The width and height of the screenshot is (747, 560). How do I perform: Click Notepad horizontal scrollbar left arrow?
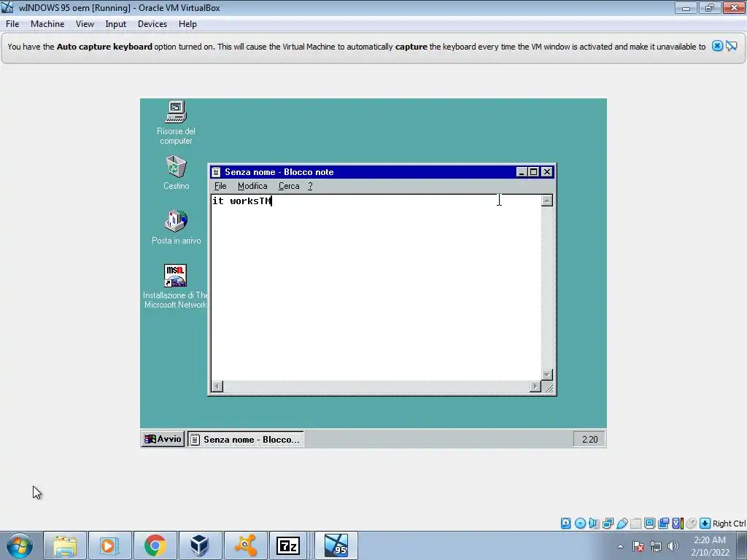coord(217,386)
